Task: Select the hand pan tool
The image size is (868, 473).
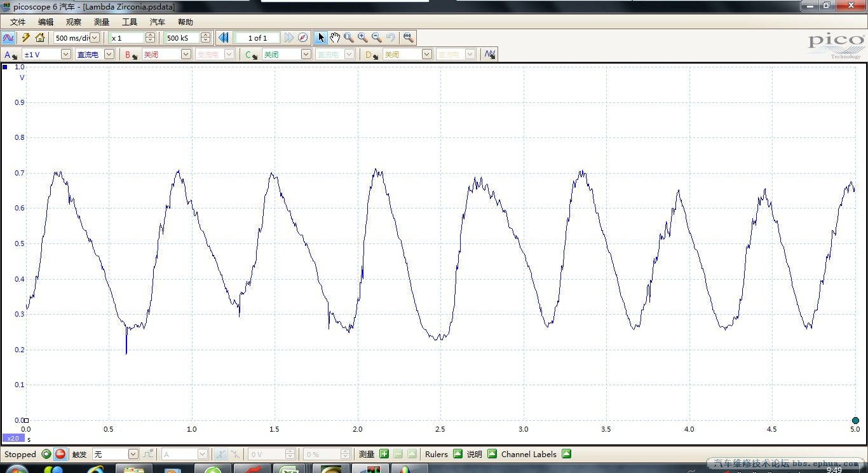Action: (x=335, y=38)
